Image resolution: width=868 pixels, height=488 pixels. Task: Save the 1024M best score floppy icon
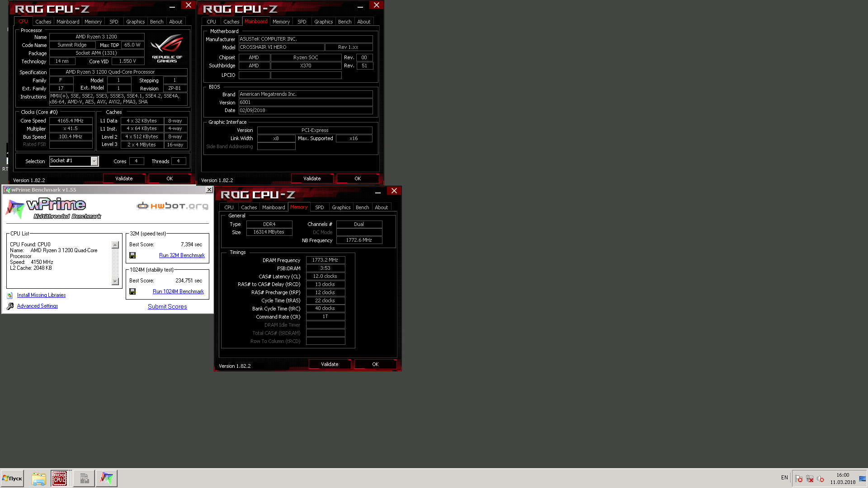132,291
